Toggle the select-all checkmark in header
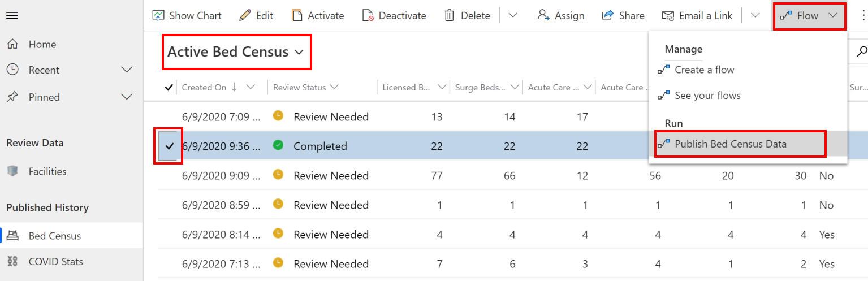The height and width of the screenshot is (281, 868). 169,87
